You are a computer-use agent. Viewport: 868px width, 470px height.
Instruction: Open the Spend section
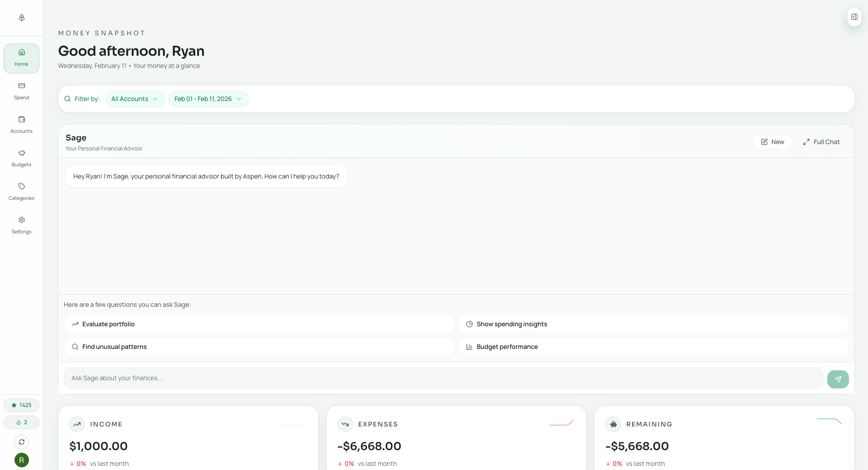pos(21,90)
